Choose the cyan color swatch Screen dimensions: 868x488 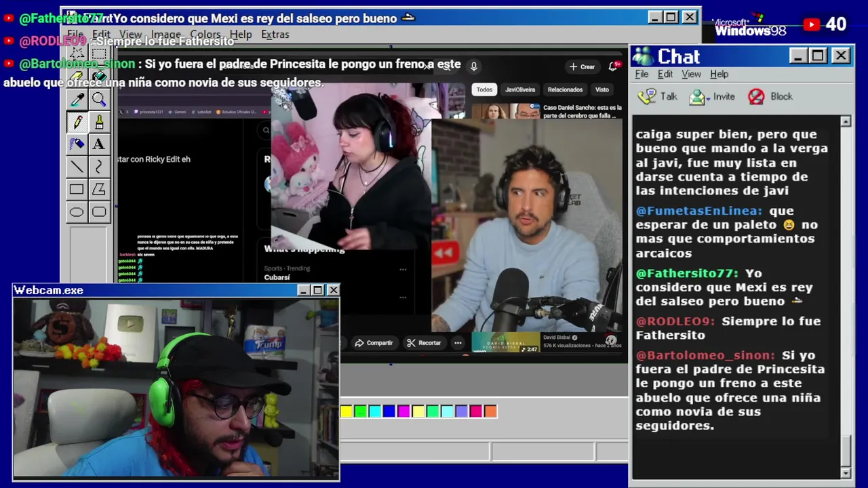point(375,411)
